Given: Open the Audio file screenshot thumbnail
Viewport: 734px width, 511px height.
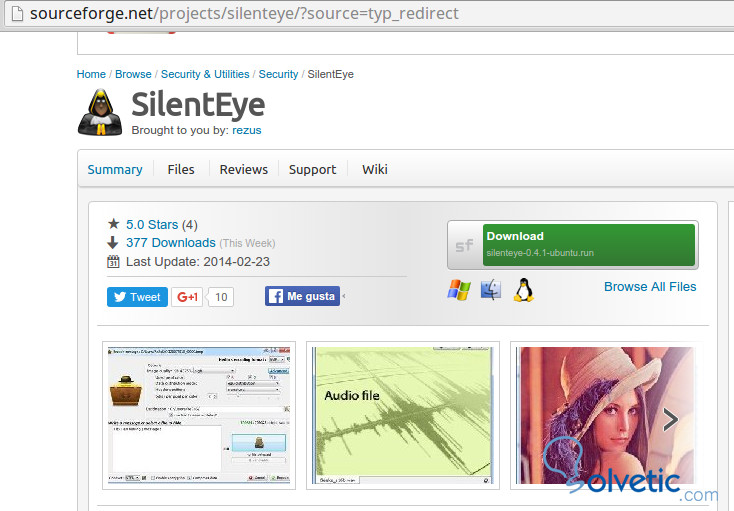Looking at the screenshot, I should click(x=403, y=416).
